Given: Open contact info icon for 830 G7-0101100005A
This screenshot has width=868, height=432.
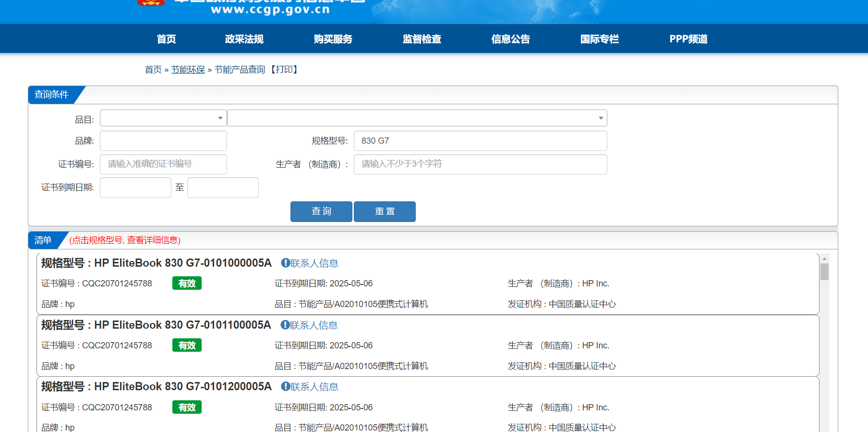Looking at the screenshot, I should coord(285,325).
